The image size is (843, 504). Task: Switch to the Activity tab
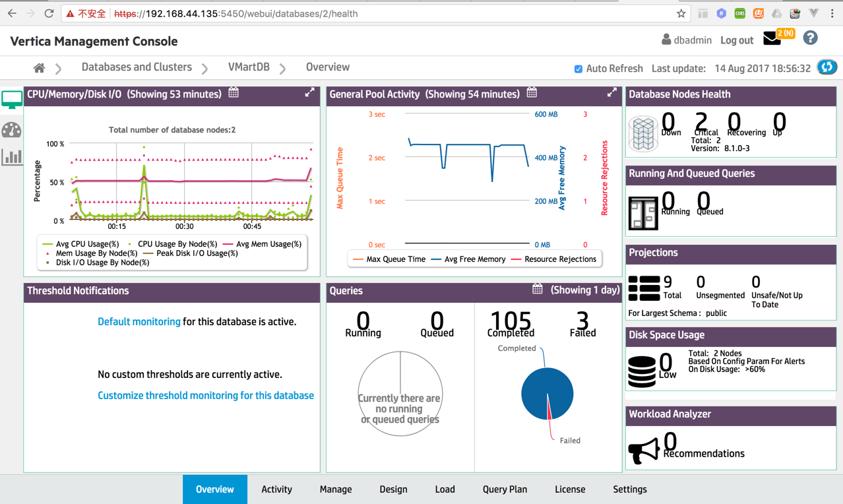pos(276,489)
